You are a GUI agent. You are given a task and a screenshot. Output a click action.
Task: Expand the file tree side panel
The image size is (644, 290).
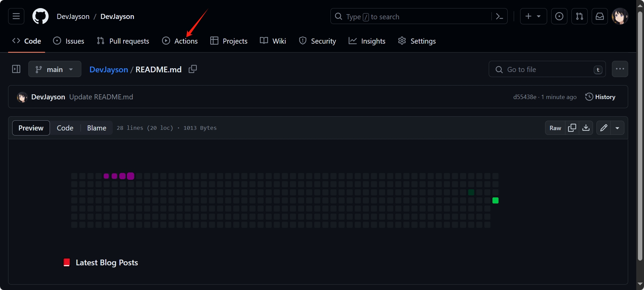[16, 69]
